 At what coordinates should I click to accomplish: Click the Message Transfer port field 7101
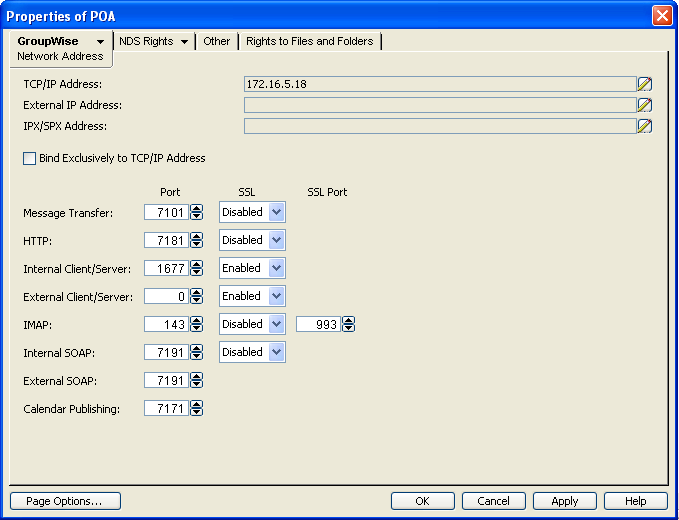pyautogui.click(x=167, y=212)
